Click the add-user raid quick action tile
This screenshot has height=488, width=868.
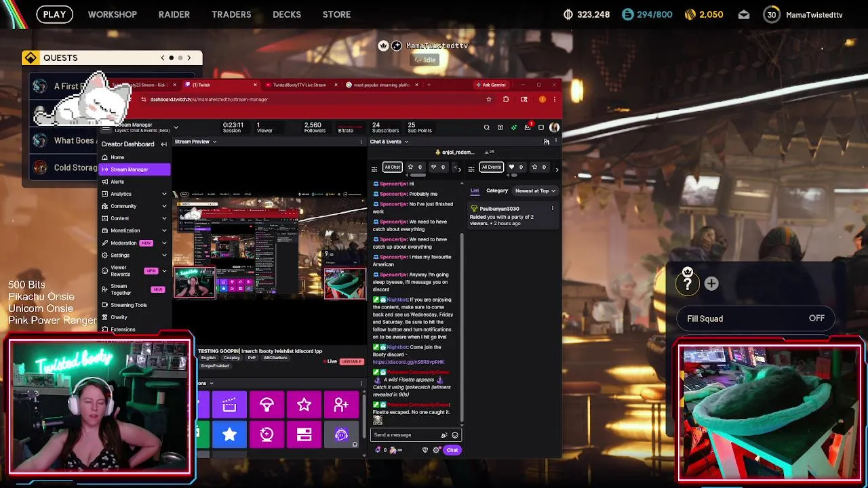click(x=341, y=405)
